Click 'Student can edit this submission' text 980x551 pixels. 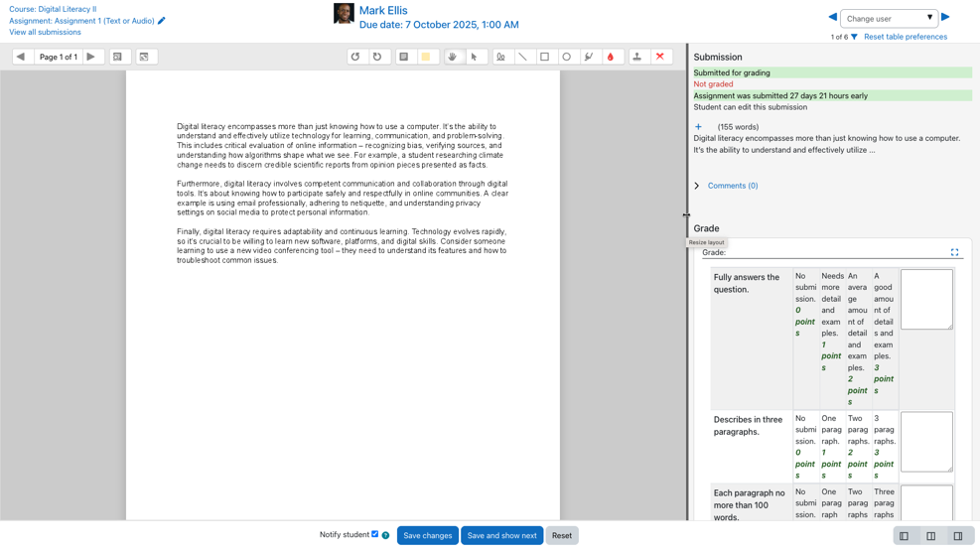click(x=750, y=107)
